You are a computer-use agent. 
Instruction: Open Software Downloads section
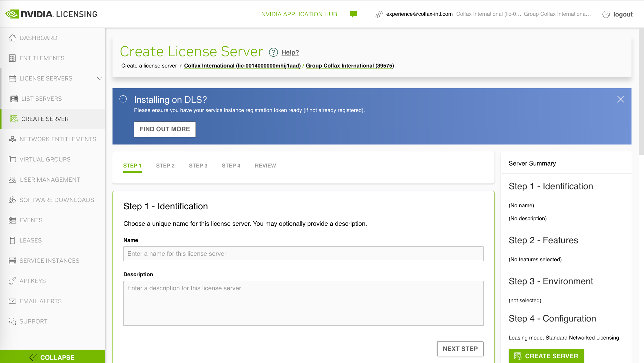tap(57, 200)
